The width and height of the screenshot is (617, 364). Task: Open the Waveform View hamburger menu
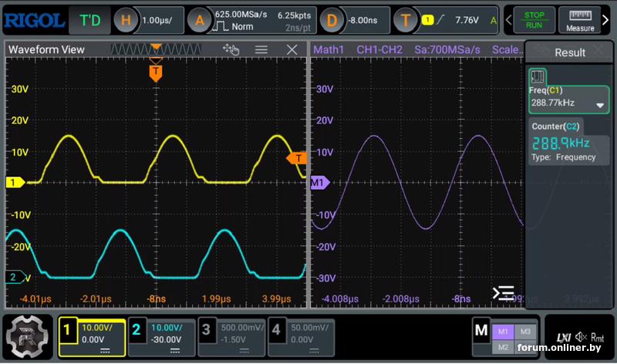(261, 49)
